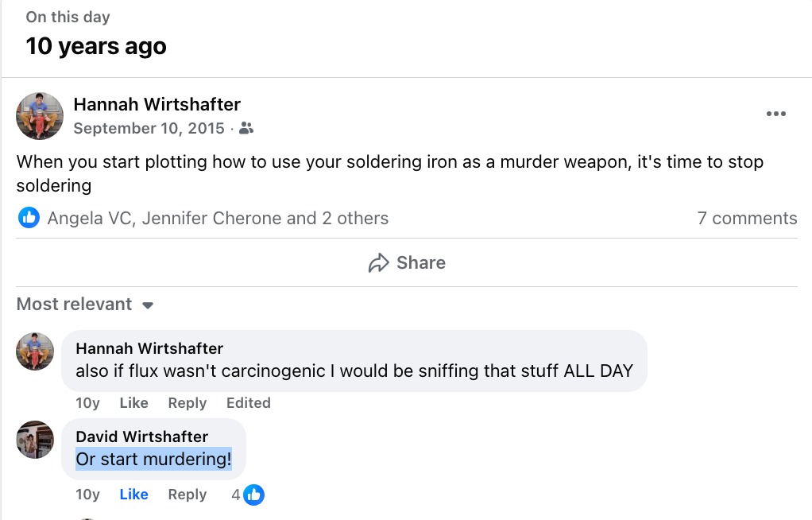812x520 pixels.
Task: Click the blue like reaction icon on post
Action: [29, 218]
